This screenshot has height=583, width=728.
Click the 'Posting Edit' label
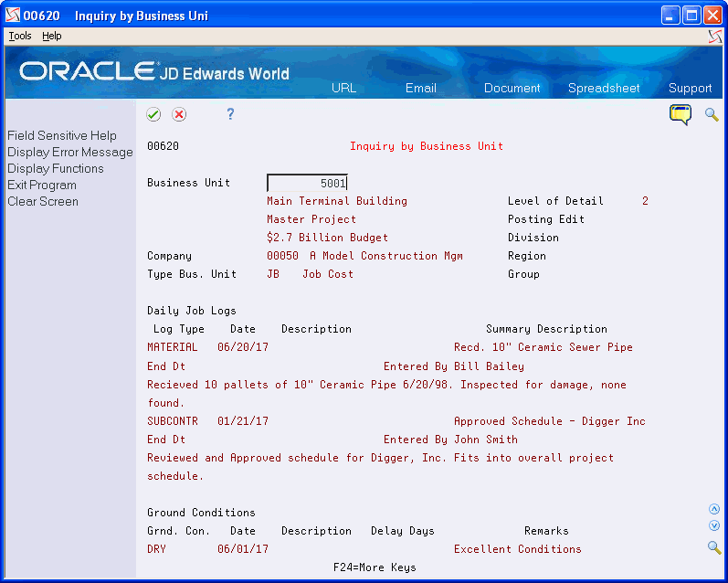pyautogui.click(x=546, y=218)
